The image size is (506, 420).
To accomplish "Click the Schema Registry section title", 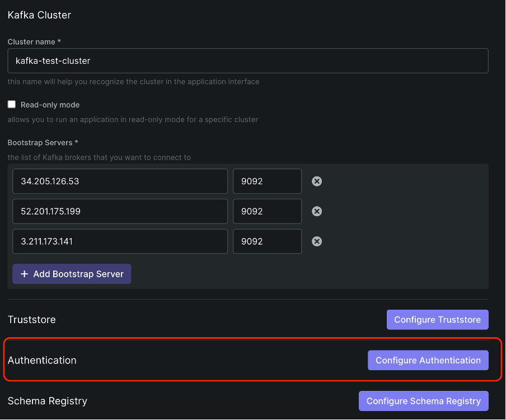I will (x=48, y=401).
